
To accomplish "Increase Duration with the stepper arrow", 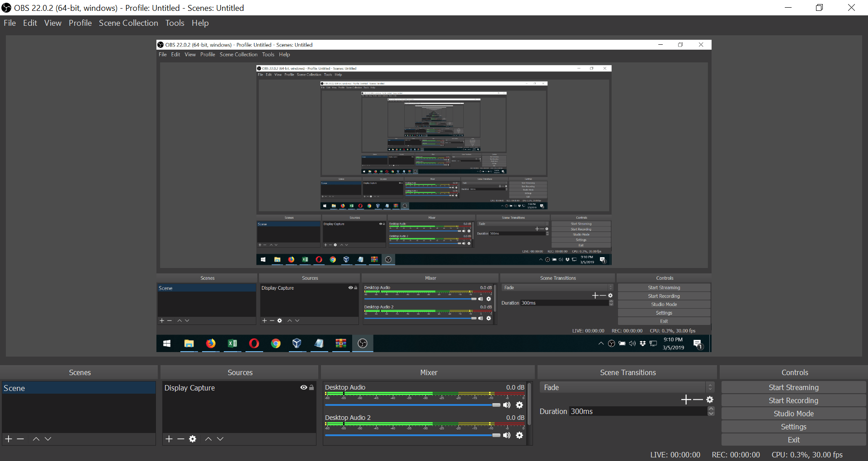I will 711,408.
